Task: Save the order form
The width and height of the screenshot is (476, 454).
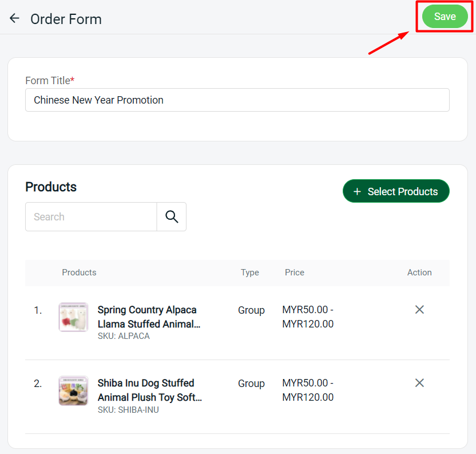Action: 445,17
